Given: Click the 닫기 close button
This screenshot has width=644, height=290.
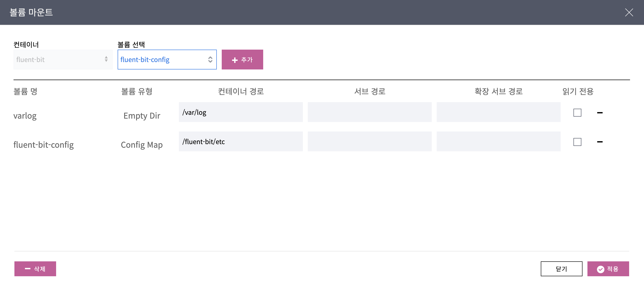Looking at the screenshot, I should click(x=561, y=269).
